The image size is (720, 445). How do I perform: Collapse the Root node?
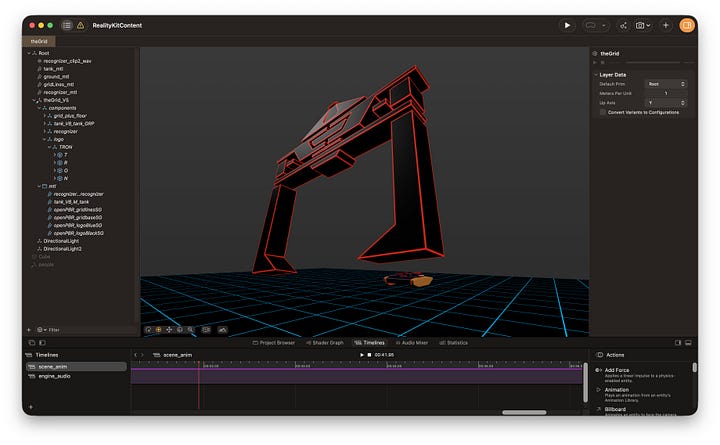coord(29,53)
